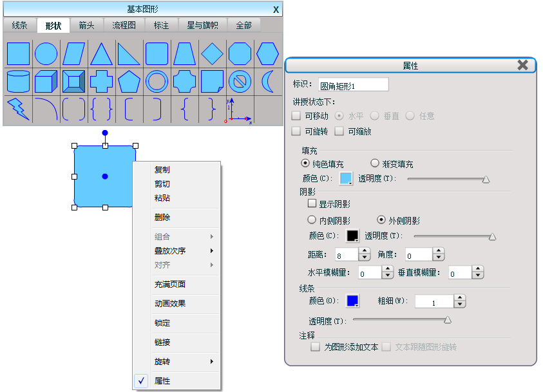Select the 渐变填充 radio button

tap(375, 164)
